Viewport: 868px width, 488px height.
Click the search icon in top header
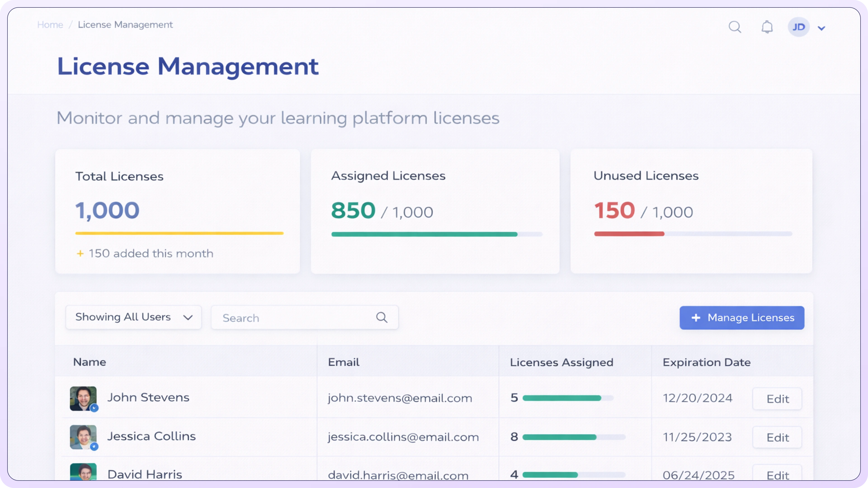[735, 27]
